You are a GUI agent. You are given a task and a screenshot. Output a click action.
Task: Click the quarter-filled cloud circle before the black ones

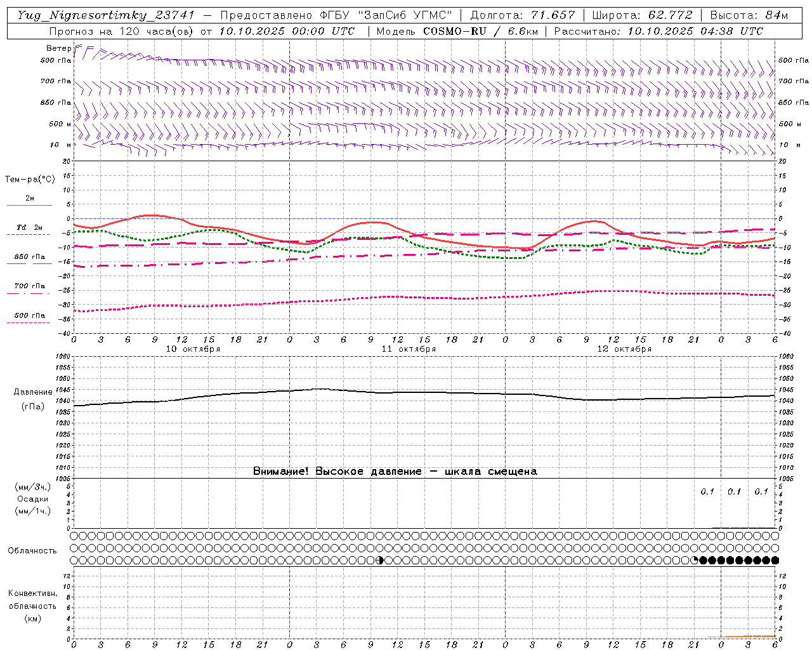[x=694, y=560]
